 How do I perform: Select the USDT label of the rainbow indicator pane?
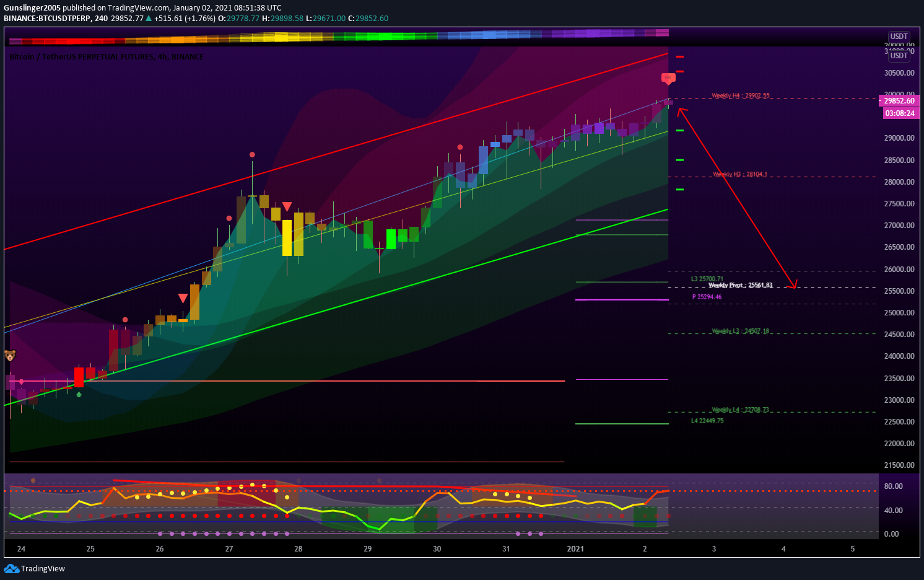pos(899,37)
